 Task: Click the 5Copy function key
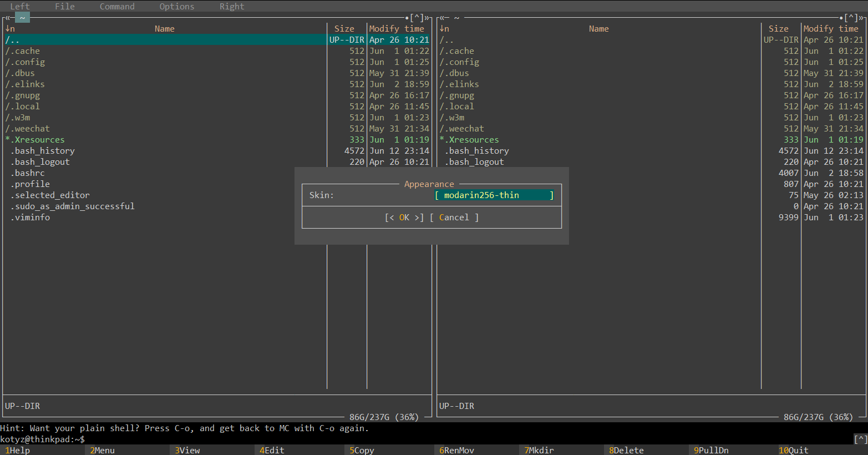363,450
